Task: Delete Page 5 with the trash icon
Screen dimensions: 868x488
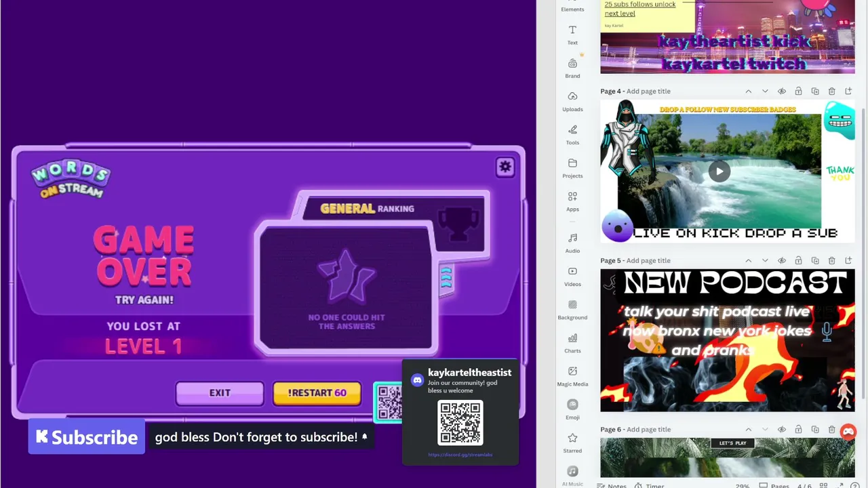Action: click(x=831, y=261)
